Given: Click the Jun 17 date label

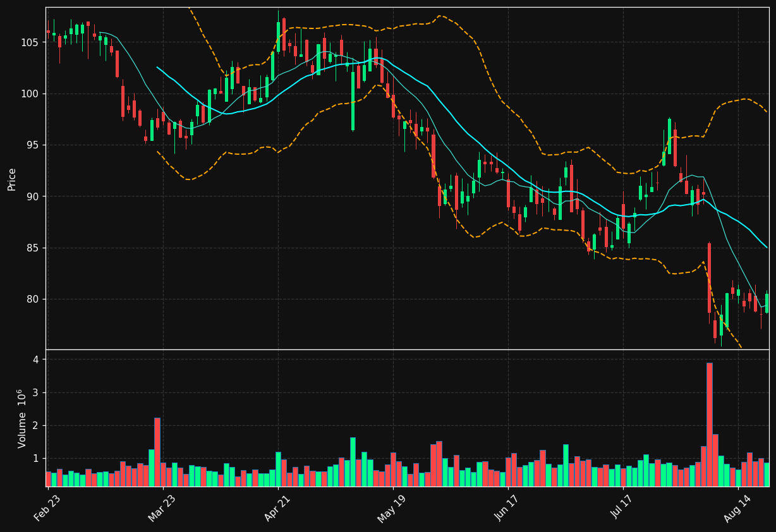Looking at the screenshot, I should (507, 509).
